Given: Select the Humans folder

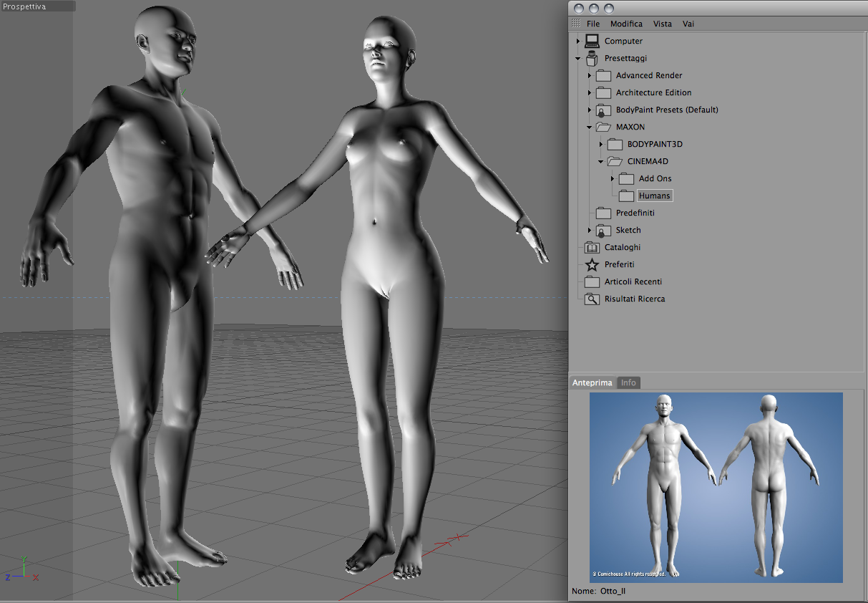Looking at the screenshot, I should [x=655, y=196].
